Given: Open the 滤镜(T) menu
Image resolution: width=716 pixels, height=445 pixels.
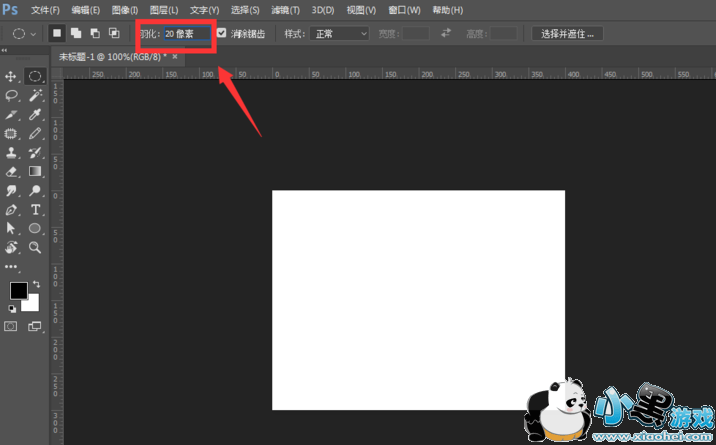Looking at the screenshot, I should [285, 10].
